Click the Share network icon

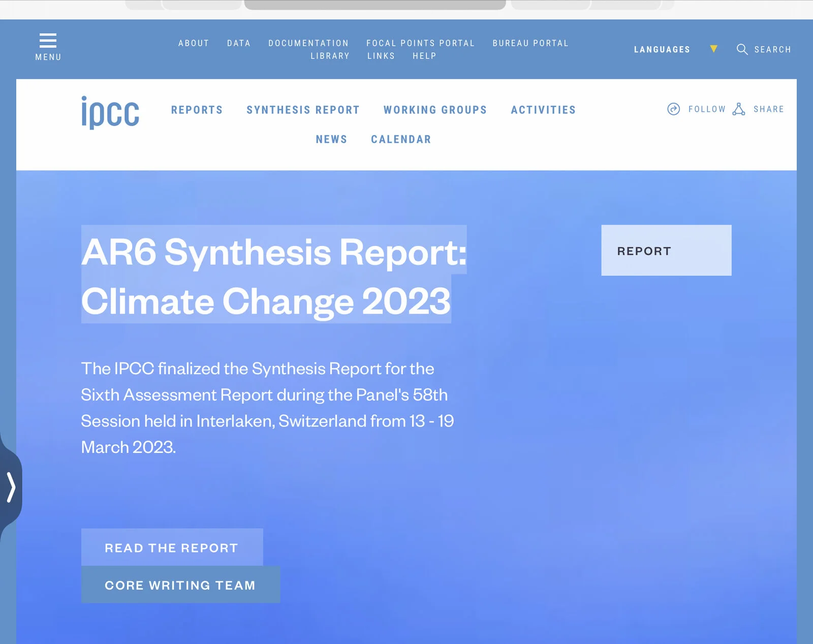pos(739,109)
